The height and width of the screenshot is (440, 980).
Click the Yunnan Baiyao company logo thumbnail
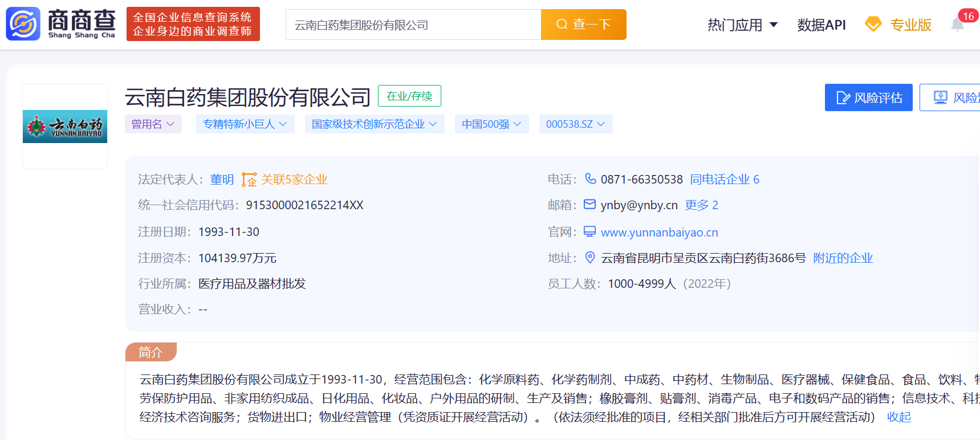[65, 127]
